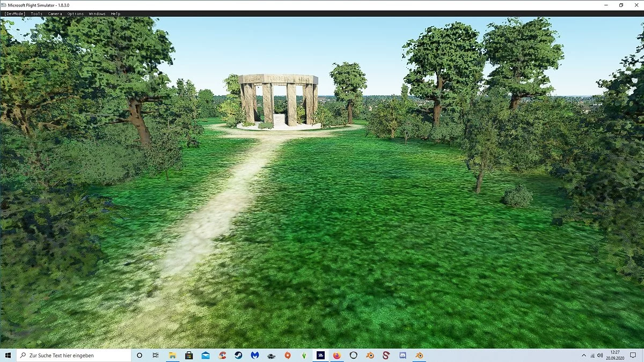Open Microsoft Store from the taskbar
644x362 pixels.
(189, 355)
